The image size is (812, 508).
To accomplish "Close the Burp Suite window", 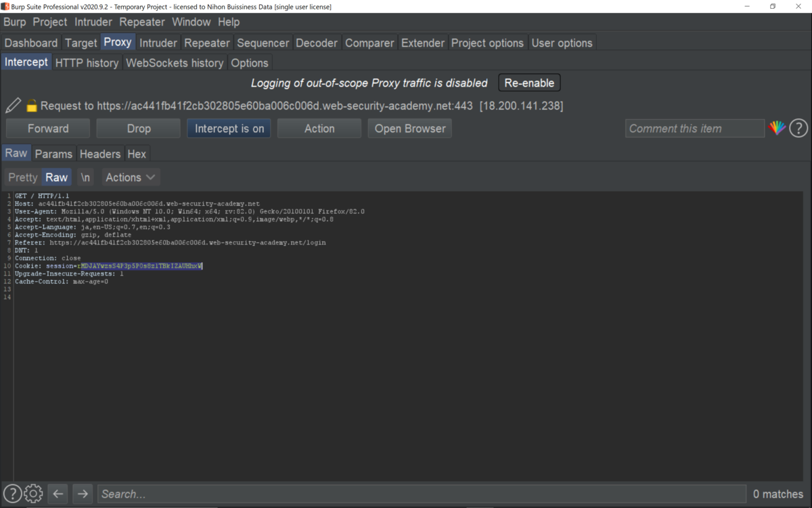I will (x=798, y=6).
